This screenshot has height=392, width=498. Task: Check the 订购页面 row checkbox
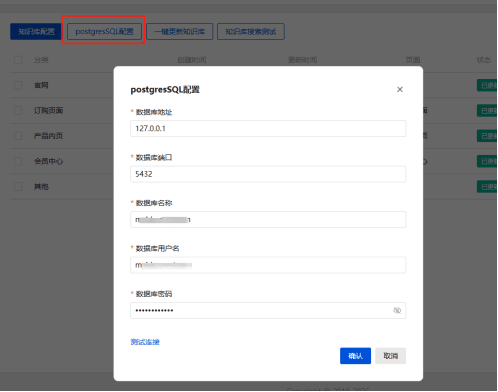pyautogui.click(x=18, y=111)
